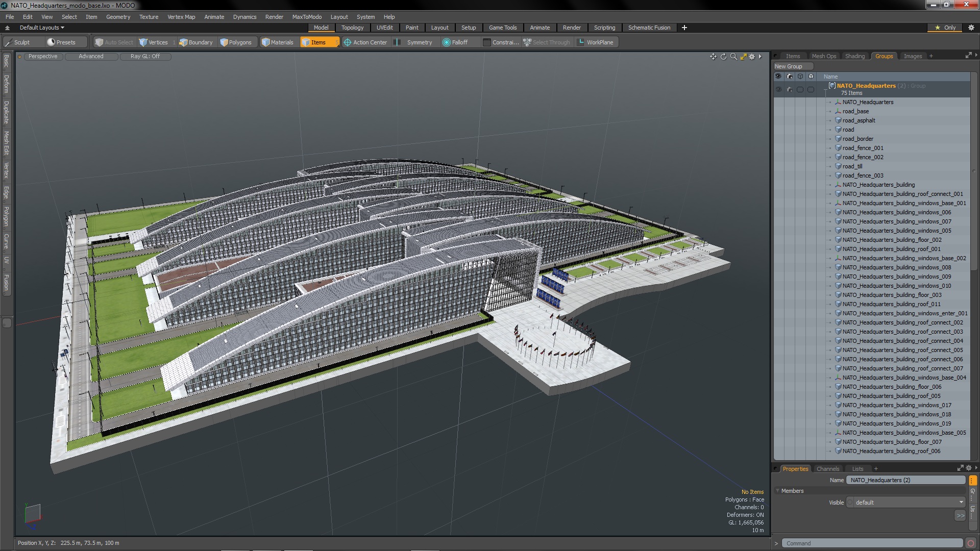980x551 pixels.
Task: Open the Geometry menu
Action: (x=118, y=17)
